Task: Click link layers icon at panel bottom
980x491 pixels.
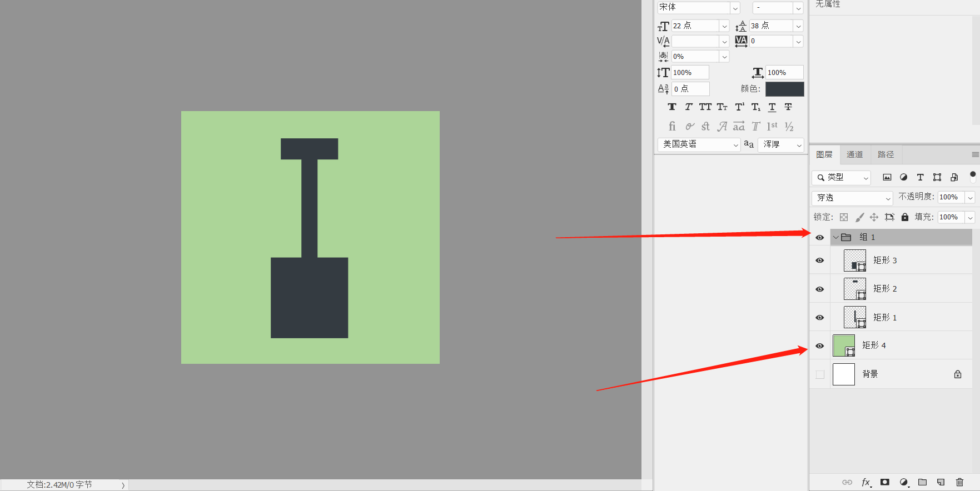Action: coord(847,482)
